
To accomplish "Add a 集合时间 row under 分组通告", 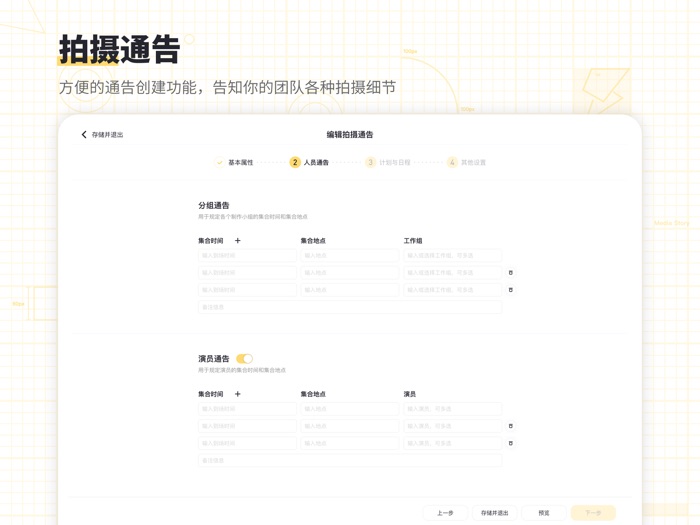I will pos(238,241).
